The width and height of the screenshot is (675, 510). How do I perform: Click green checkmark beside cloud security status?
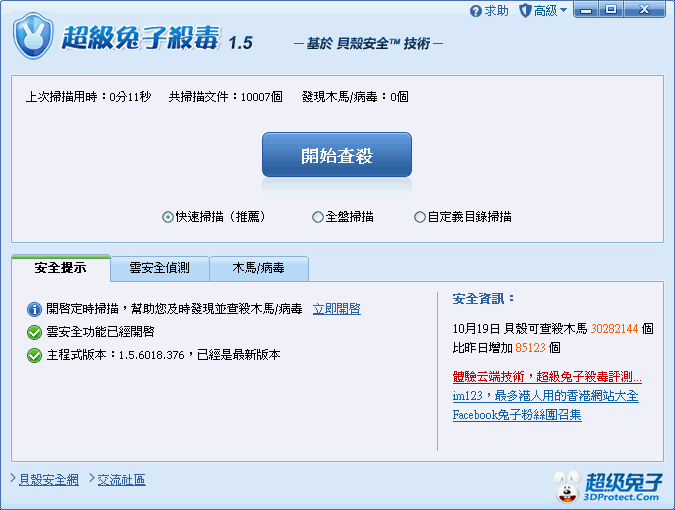click(x=35, y=332)
